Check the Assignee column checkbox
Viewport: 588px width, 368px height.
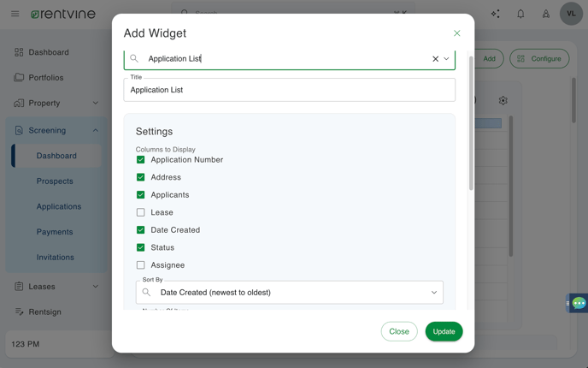pyautogui.click(x=141, y=265)
